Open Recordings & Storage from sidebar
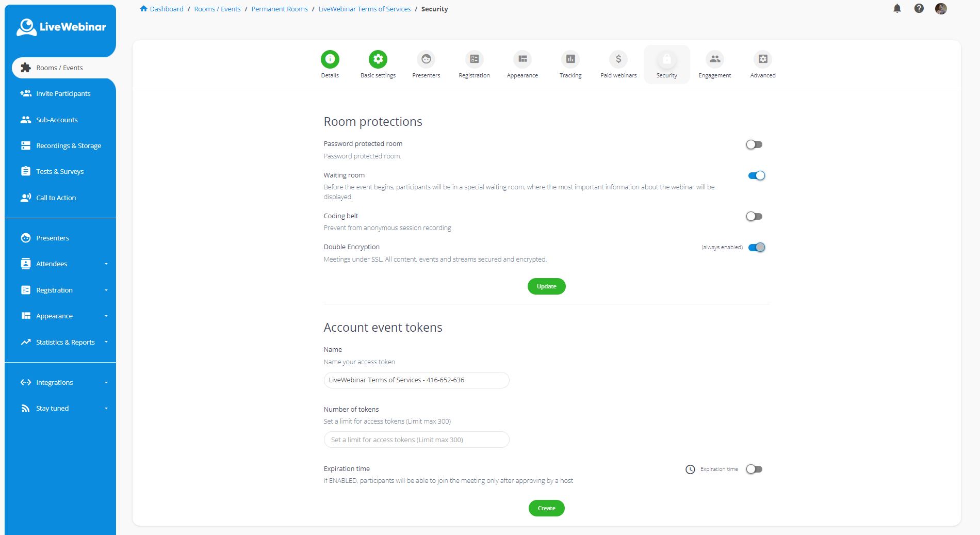 pos(68,145)
